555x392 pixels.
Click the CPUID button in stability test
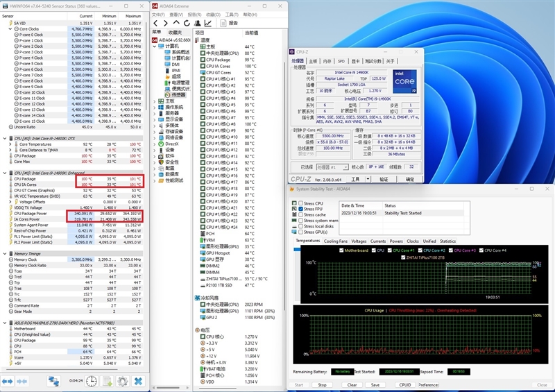405,385
